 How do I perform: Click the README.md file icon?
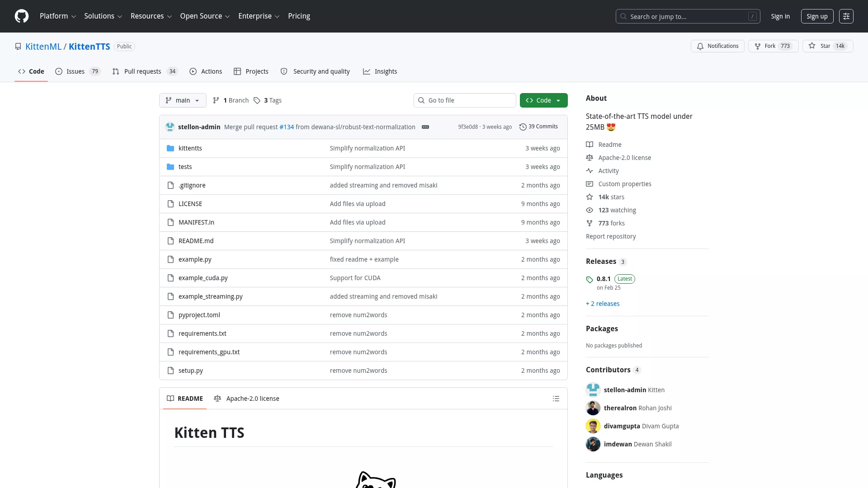click(x=170, y=241)
